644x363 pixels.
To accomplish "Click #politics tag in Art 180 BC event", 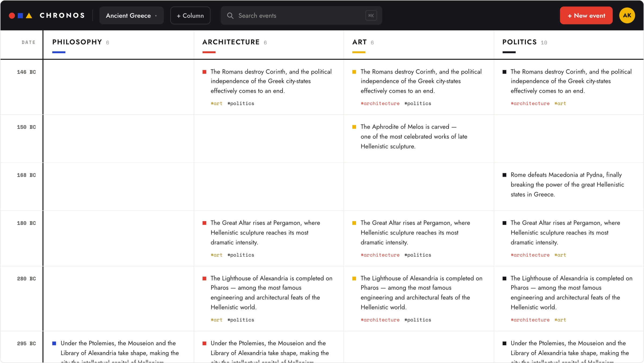I will click(x=418, y=255).
